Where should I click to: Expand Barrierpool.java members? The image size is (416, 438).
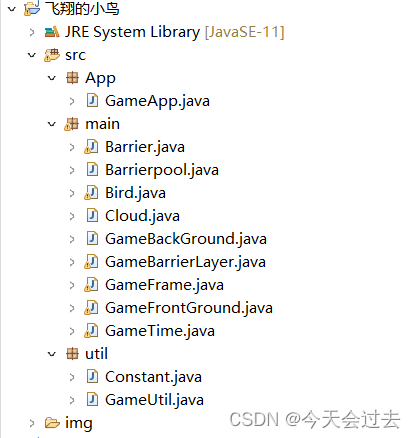click(72, 170)
